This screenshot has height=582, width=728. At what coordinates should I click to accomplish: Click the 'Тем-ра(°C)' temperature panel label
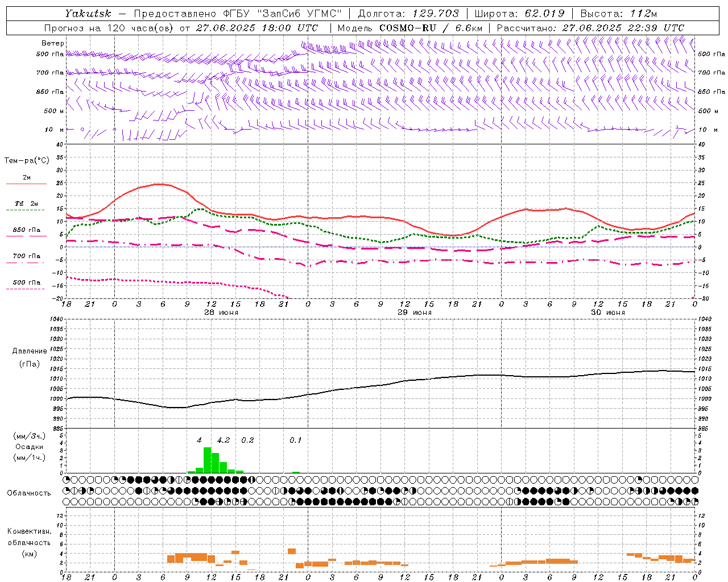pyautogui.click(x=27, y=161)
